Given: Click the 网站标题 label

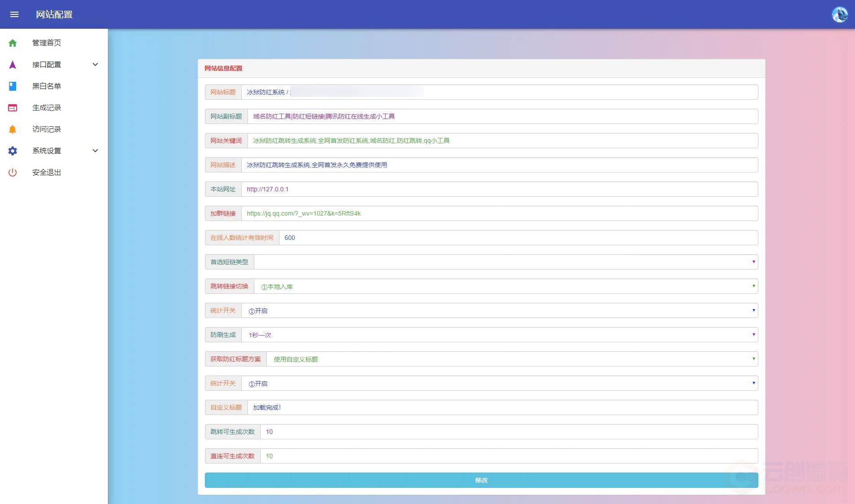Looking at the screenshot, I should [223, 92].
